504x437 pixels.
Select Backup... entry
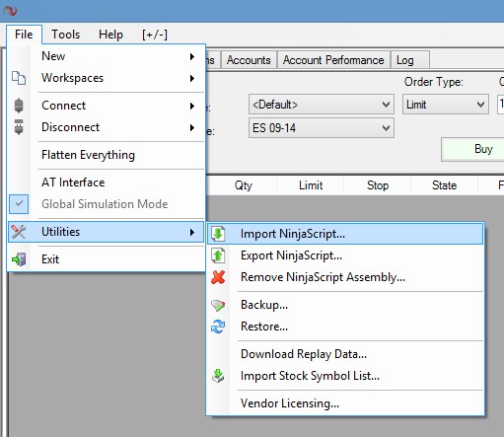point(345,305)
